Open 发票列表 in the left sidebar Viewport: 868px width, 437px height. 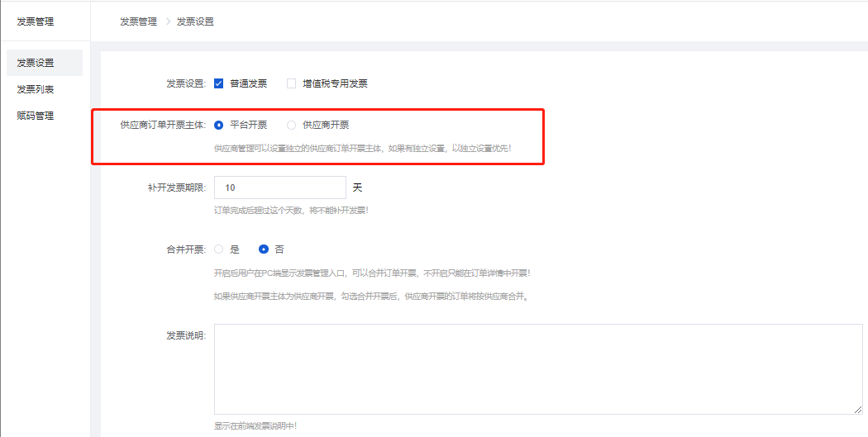pyautogui.click(x=36, y=89)
